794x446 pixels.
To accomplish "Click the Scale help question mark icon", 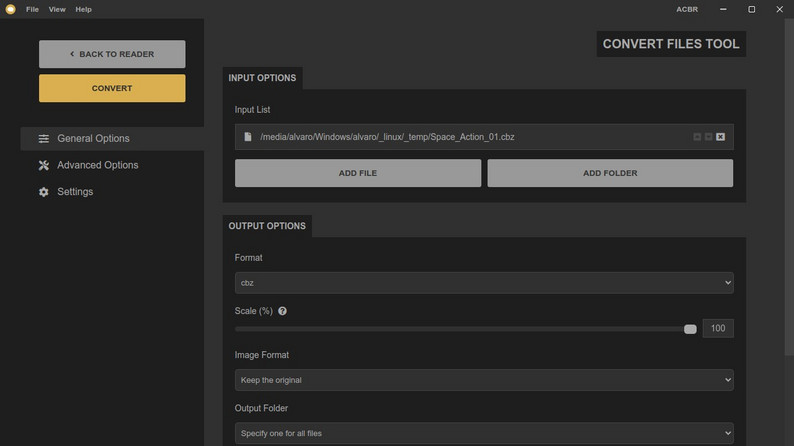I will point(282,311).
